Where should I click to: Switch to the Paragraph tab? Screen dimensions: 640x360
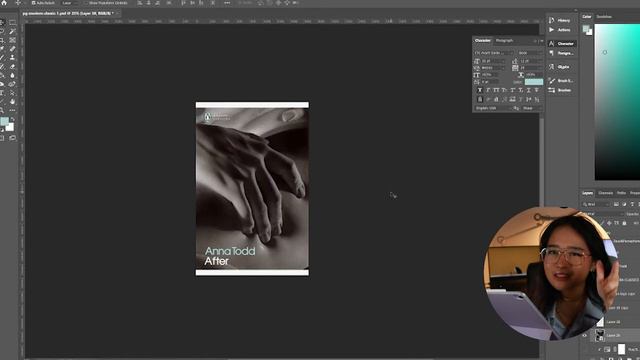[504, 40]
